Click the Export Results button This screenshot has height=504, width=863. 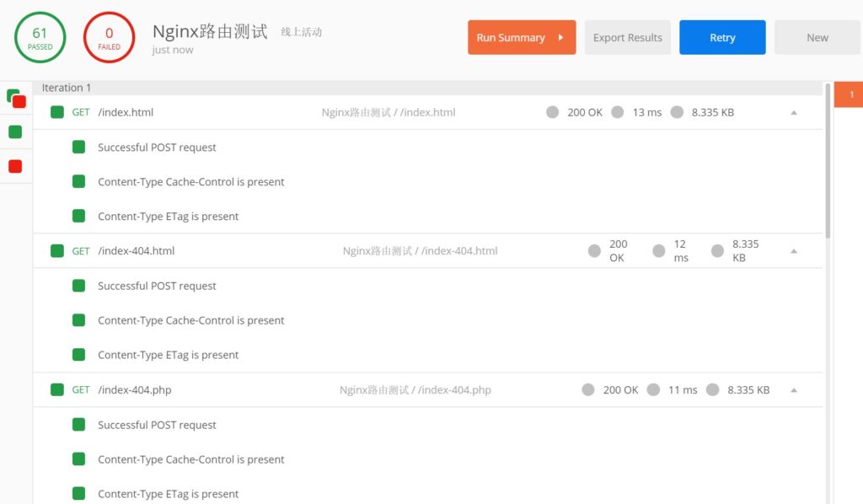click(627, 38)
